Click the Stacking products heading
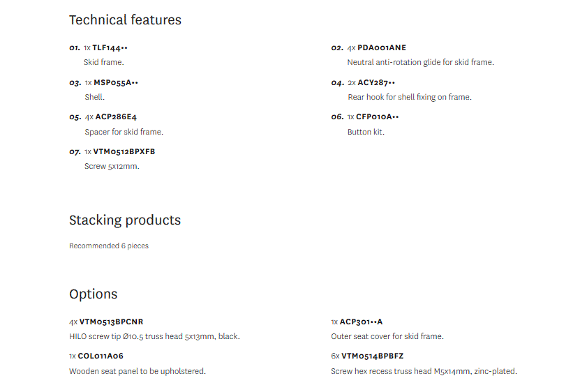The height and width of the screenshot is (392, 573). (x=125, y=220)
